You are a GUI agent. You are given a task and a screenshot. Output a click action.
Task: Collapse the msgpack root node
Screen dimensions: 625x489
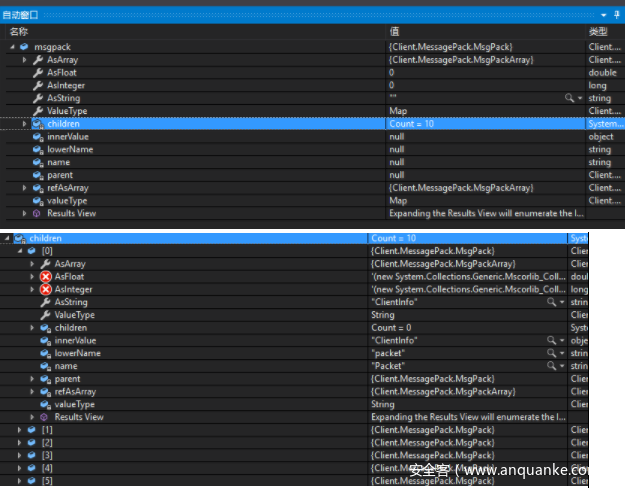pos(12,46)
